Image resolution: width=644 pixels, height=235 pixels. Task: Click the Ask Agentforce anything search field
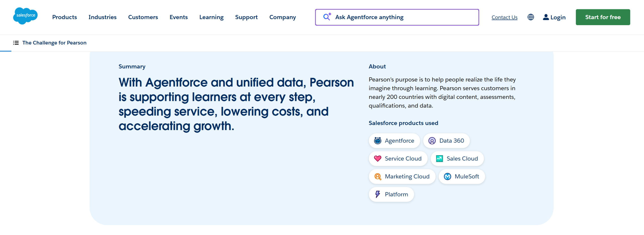click(x=397, y=17)
